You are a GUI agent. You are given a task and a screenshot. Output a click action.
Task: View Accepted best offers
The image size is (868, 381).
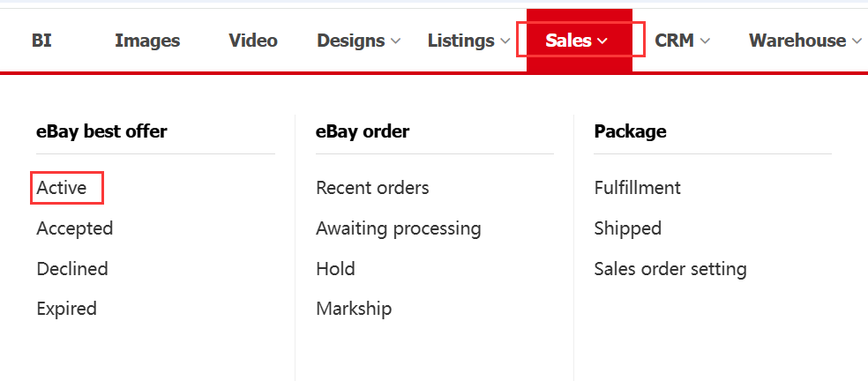[x=75, y=228]
